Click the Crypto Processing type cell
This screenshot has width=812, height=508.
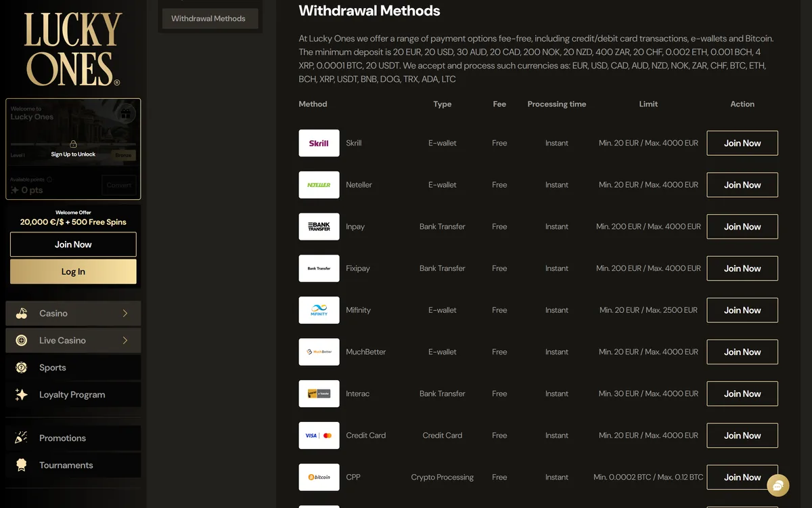coord(443,478)
